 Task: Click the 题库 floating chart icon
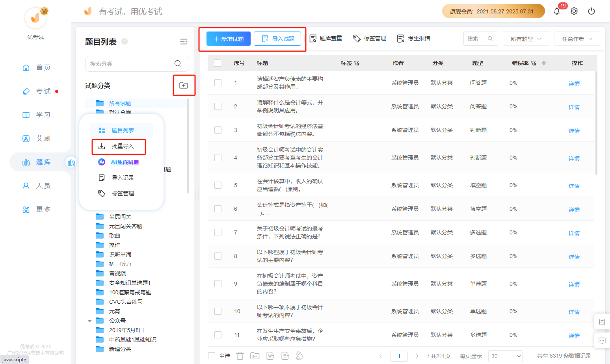pos(71,162)
